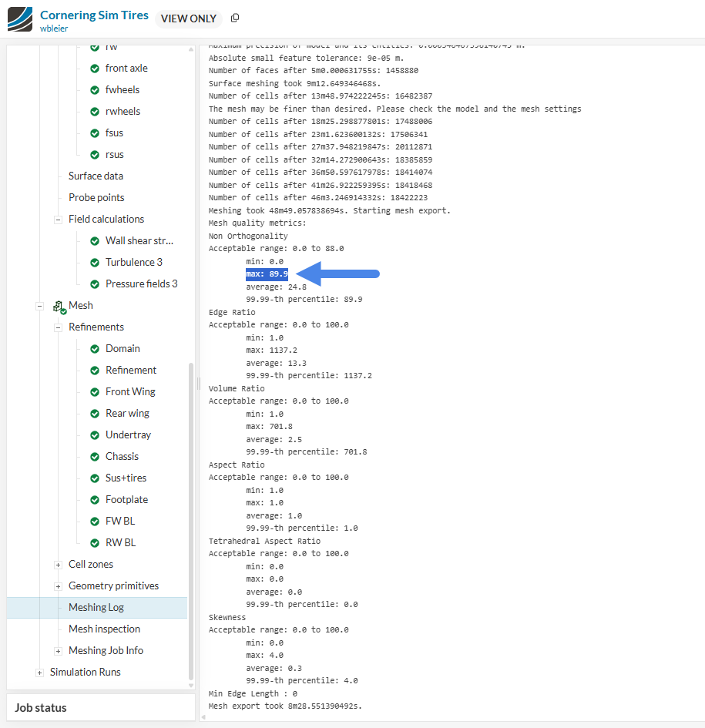Click green check icon beside Chassis
Viewport: 705px width, 728px height.
(95, 457)
